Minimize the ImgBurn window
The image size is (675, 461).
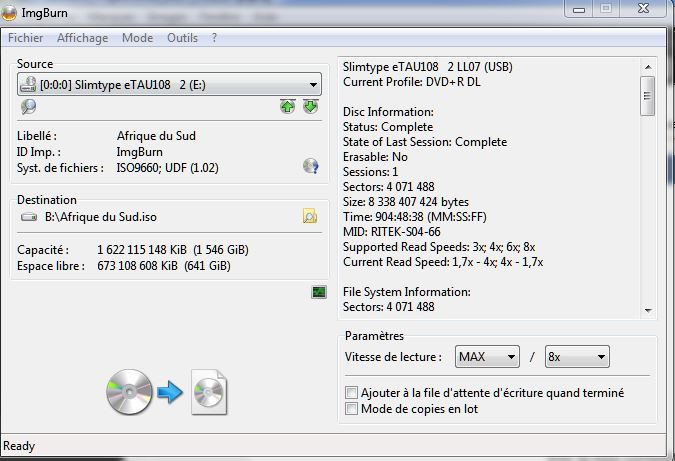579,9
